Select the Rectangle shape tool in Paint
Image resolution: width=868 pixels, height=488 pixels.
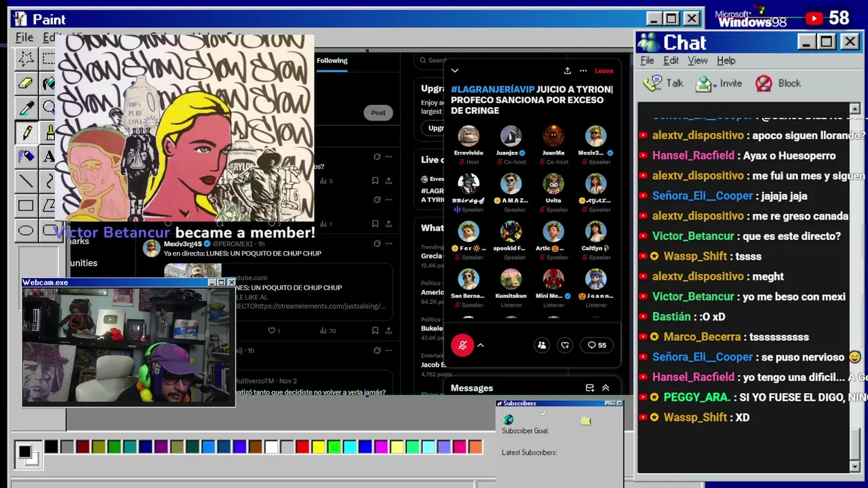point(26,205)
